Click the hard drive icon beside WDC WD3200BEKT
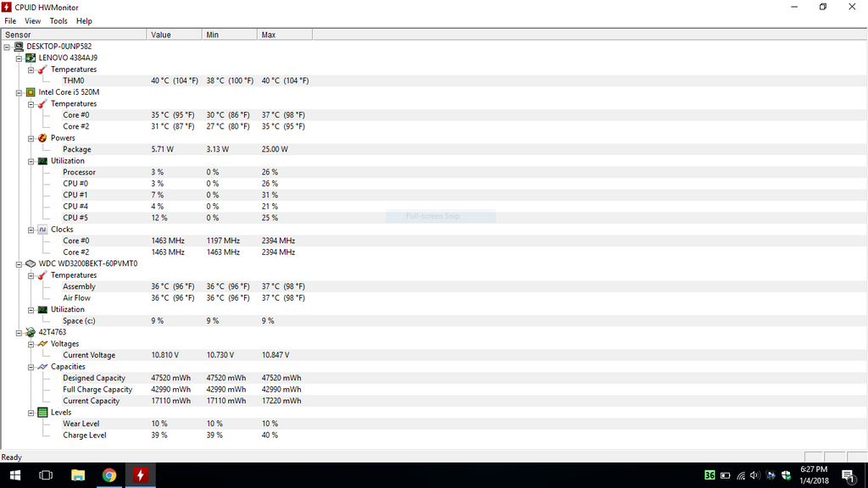Screen dimensions: 868x488 pyautogui.click(x=31, y=264)
